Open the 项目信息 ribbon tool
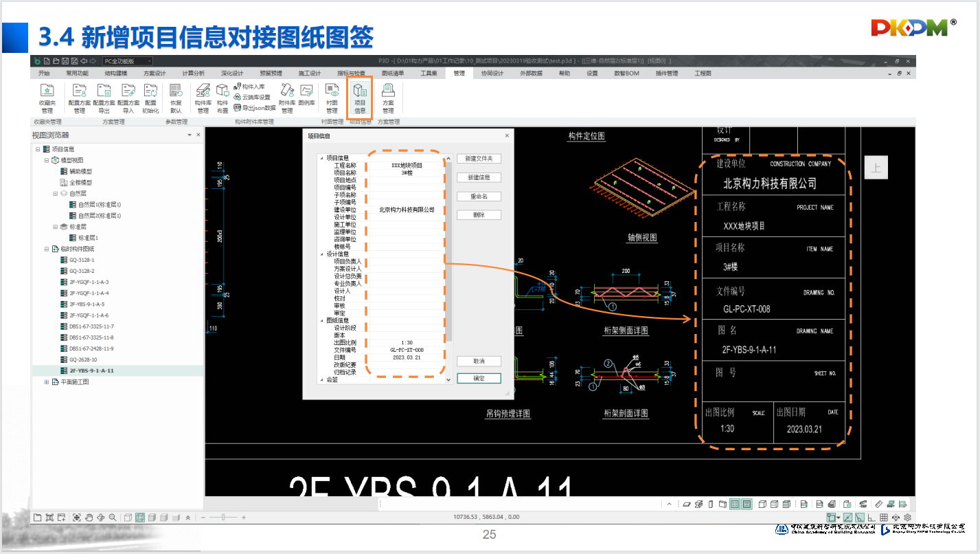Image resolution: width=980 pixels, height=554 pixels. [360, 96]
